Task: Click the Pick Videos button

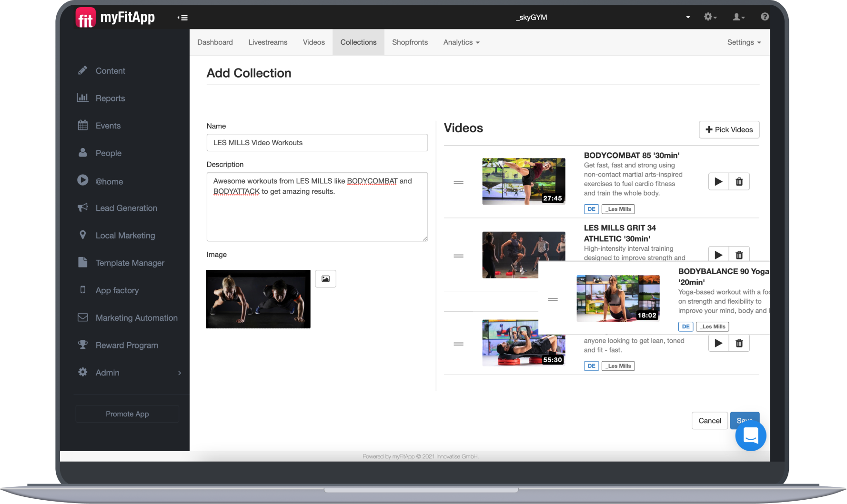Action: [729, 129]
